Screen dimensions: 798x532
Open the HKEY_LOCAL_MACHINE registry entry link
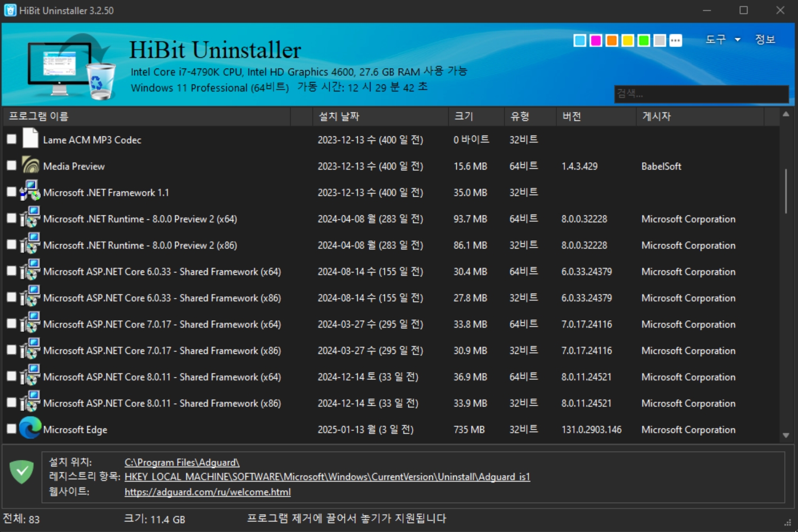tap(327, 477)
